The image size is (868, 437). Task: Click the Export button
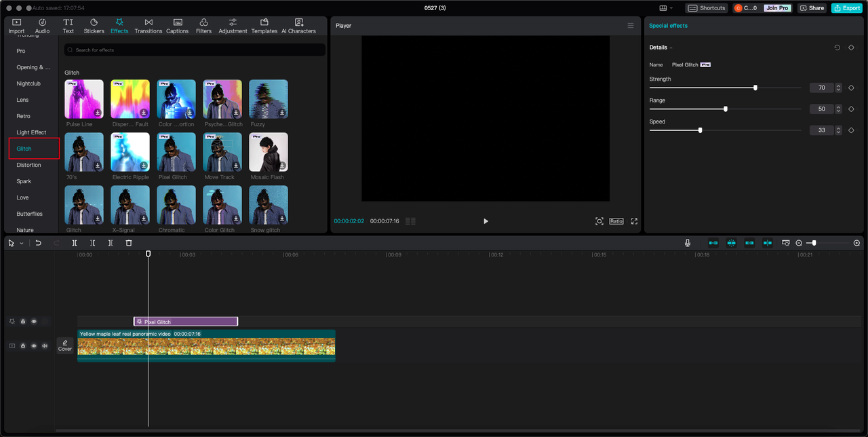[x=846, y=8]
